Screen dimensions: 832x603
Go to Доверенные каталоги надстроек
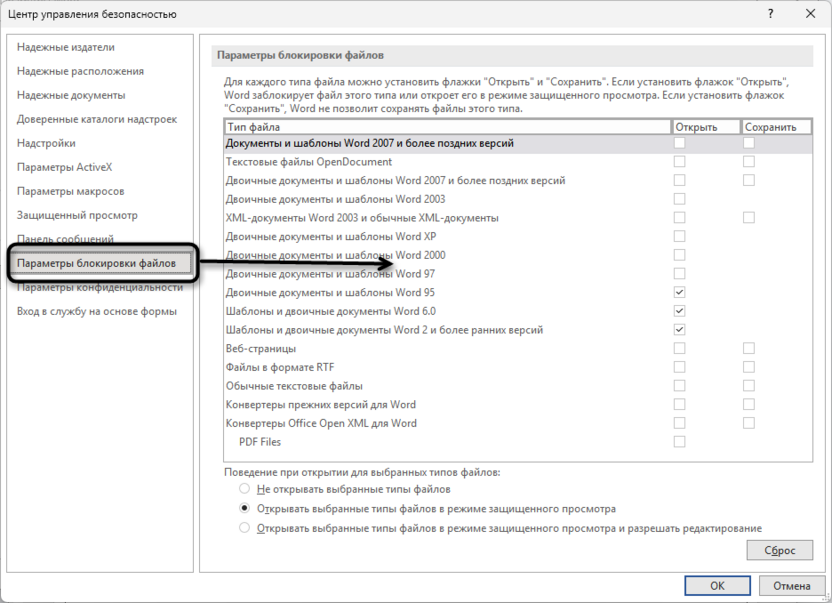[97, 119]
